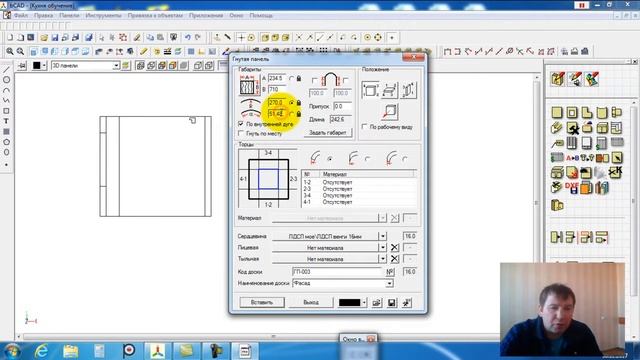Viewport: 640px width, 360px height.
Task: Click the Internet Explorer taskbar icon
Action: click(41, 351)
